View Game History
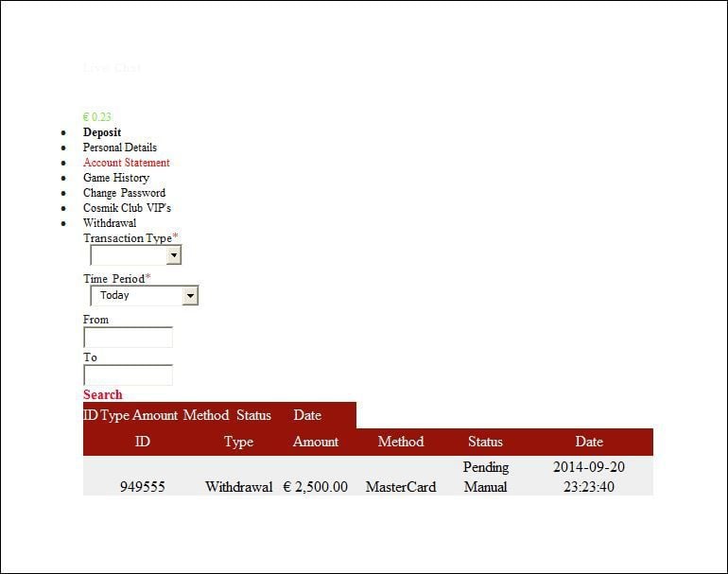 tap(116, 178)
